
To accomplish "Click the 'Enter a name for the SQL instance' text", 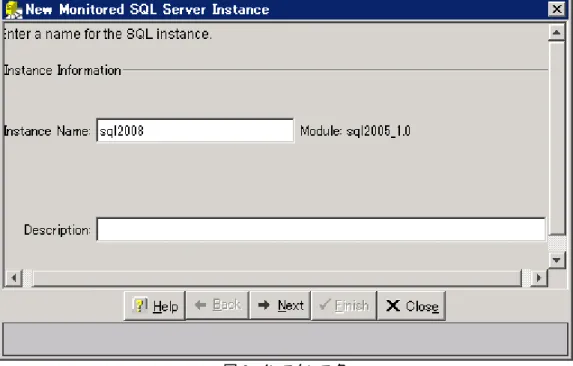I will (107, 34).
